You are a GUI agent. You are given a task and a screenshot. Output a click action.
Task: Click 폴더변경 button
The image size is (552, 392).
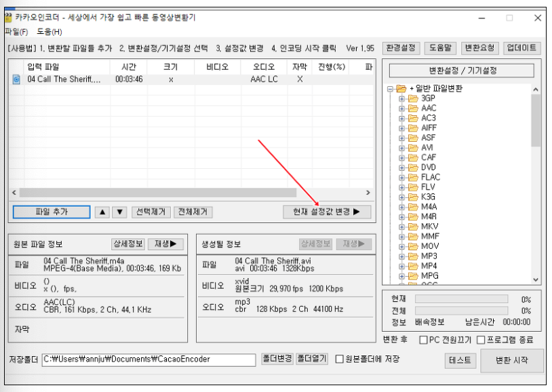click(x=277, y=359)
